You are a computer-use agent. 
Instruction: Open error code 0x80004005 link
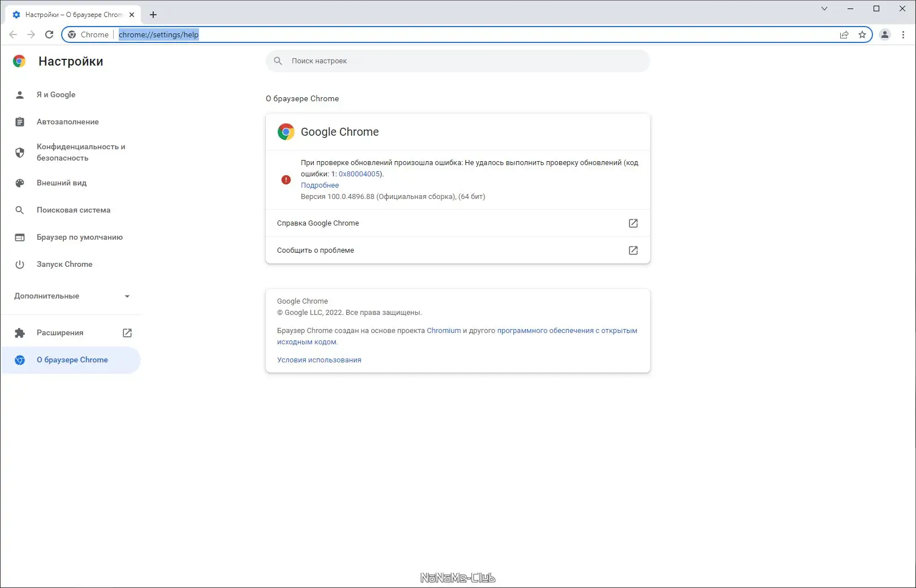tap(359, 174)
